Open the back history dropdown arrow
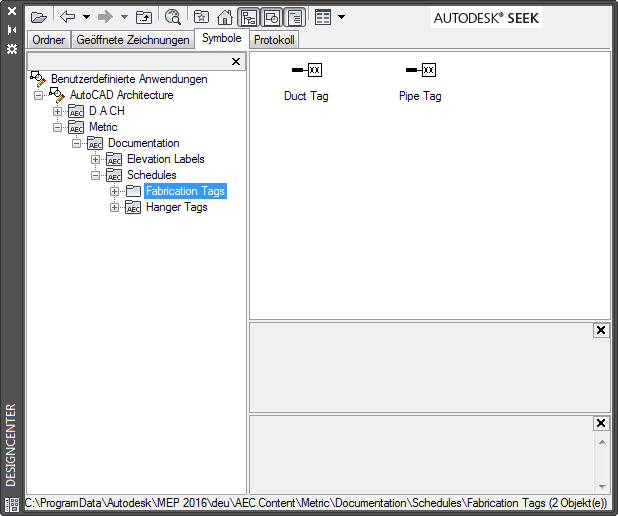The width and height of the screenshot is (618, 516). point(86,17)
